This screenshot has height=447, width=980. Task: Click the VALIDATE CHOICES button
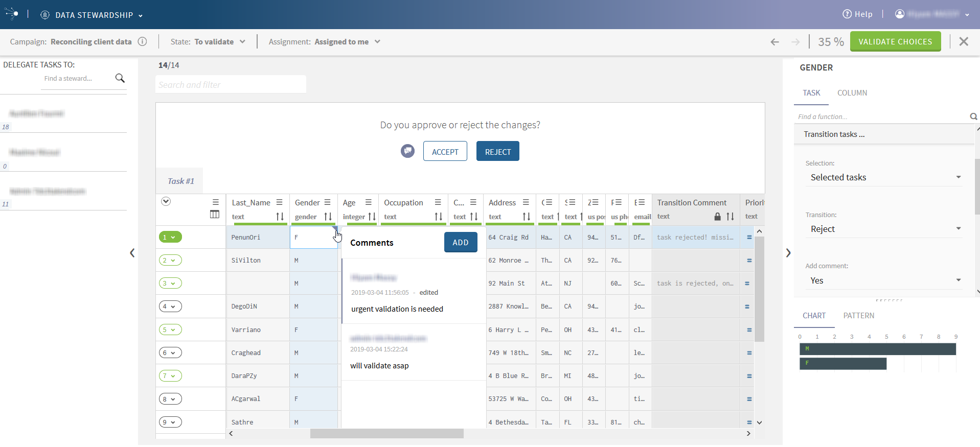click(895, 42)
